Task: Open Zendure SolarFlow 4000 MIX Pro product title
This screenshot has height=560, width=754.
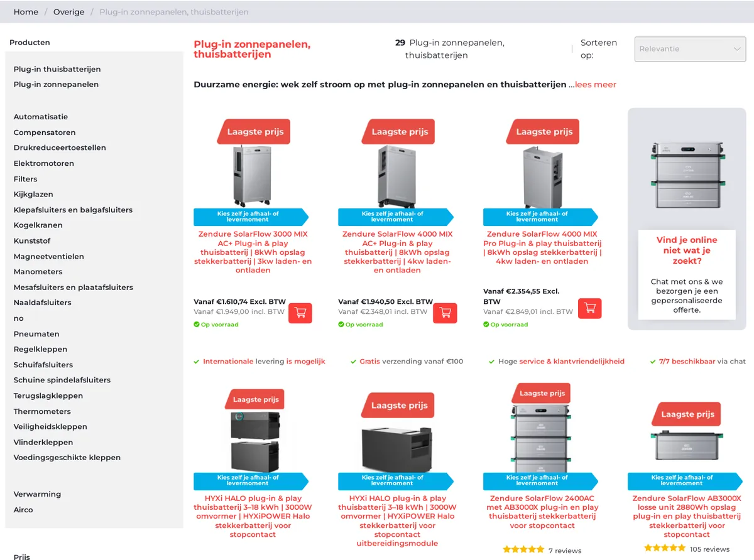Action: [542, 247]
